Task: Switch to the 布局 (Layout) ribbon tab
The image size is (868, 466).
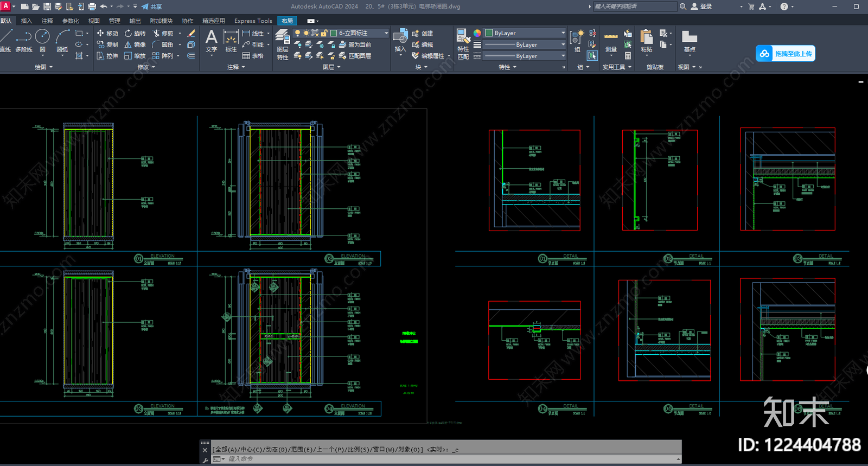Action: coord(287,21)
